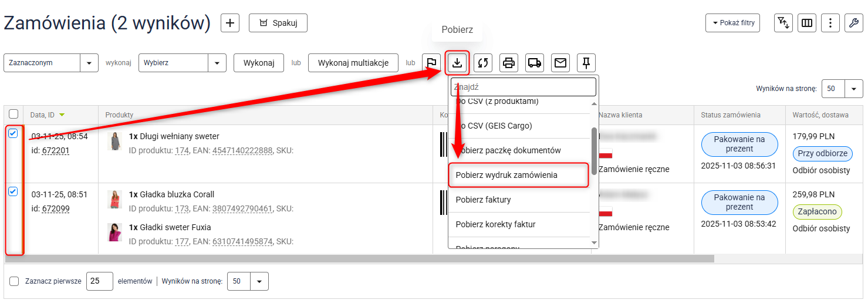Screen dimensions: 868x303
Task: Expand the Pokaż filtry dropdown
Action: pos(733,23)
